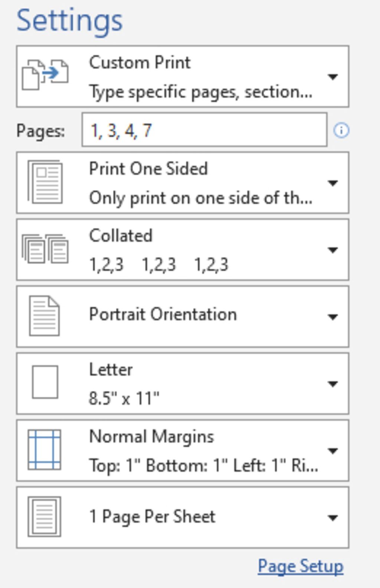Select the Custom Print text label
The height and width of the screenshot is (588, 380).
coord(140,62)
